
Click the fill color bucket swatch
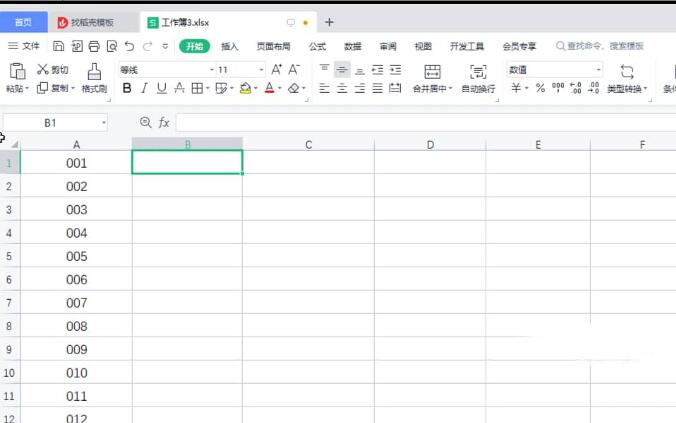coord(245,88)
